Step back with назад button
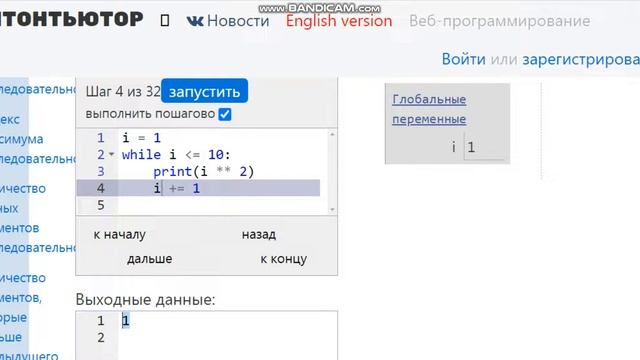The height and width of the screenshot is (360, 640). (x=259, y=235)
